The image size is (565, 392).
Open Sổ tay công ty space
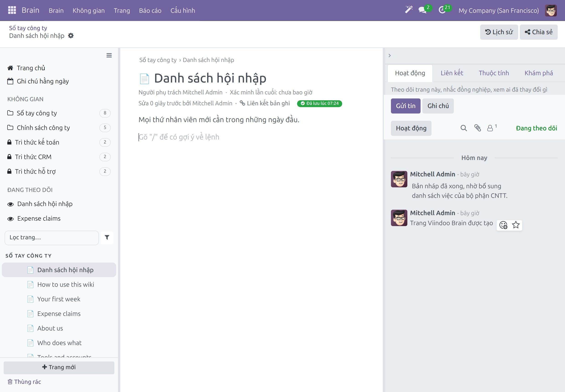coord(59,113)
